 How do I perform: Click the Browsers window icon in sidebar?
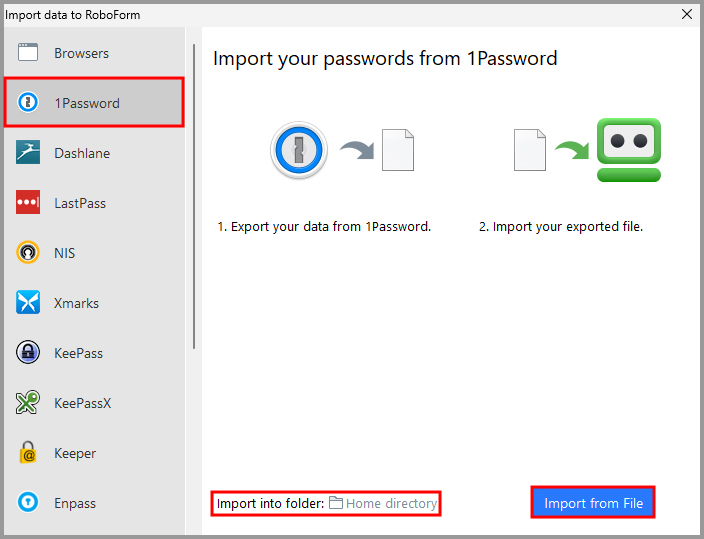tap(28, 53)
